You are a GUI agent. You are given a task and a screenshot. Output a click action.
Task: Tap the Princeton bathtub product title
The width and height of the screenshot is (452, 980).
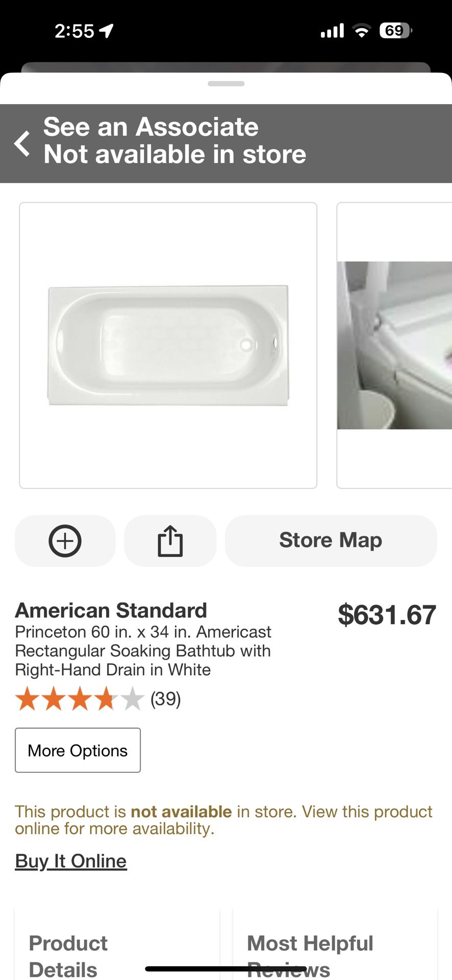(x=143, y=651)
